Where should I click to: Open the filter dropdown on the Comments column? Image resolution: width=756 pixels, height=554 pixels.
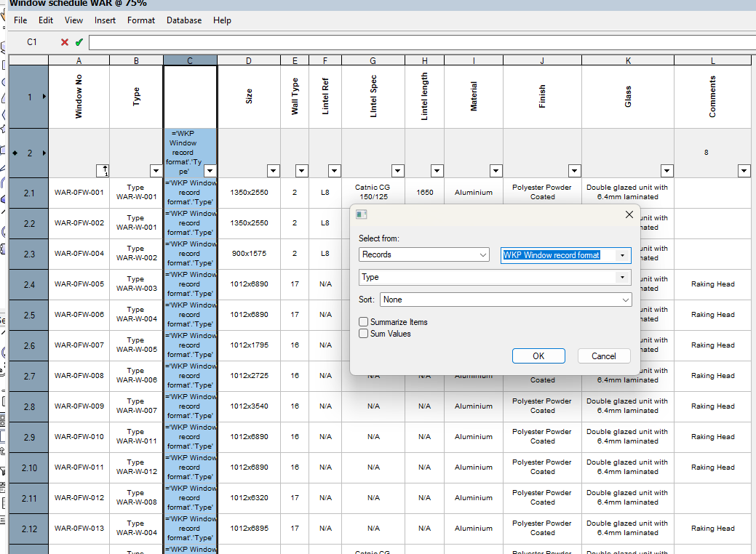tap(744, 170)
